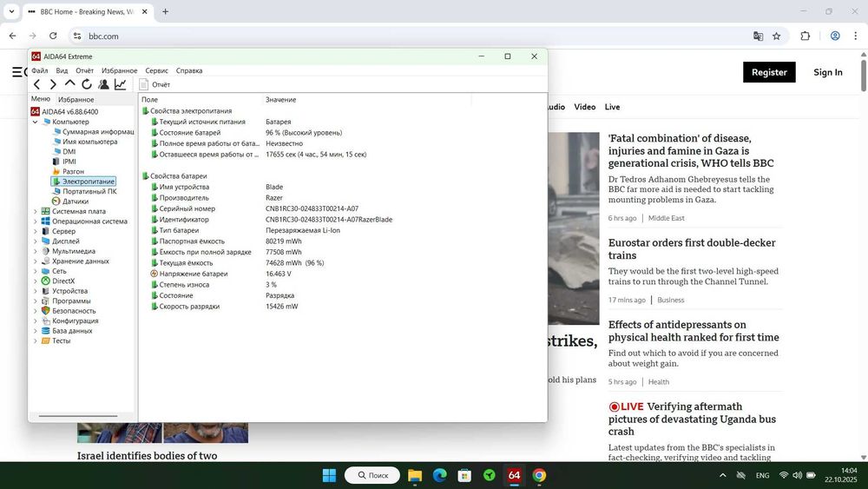Select IPMI tree item
Viewport: 868px width, 489px height.
[63, 162]
